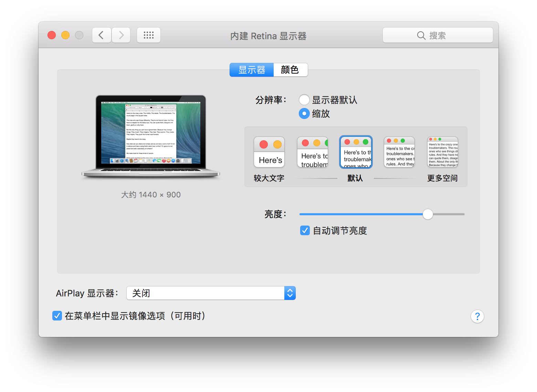Select the 显示器默认 radio button
The width and height of the screenshot is (537, 392).
[x=304, y=100]
